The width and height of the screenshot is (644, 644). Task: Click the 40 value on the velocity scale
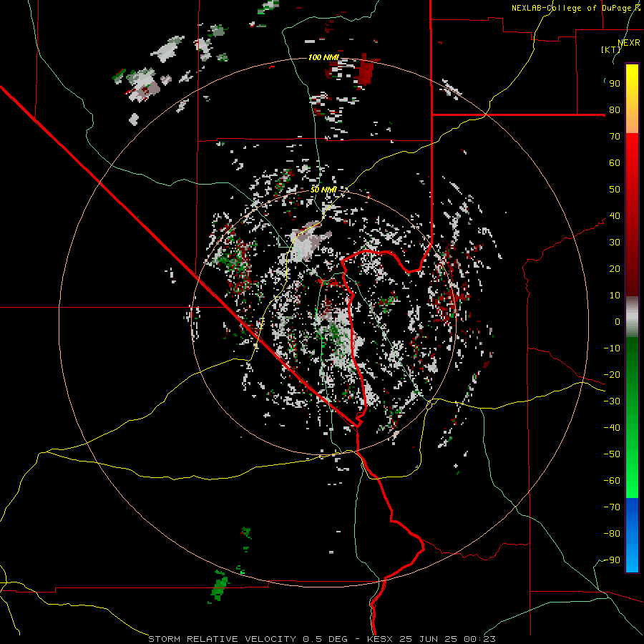point(615,216)
